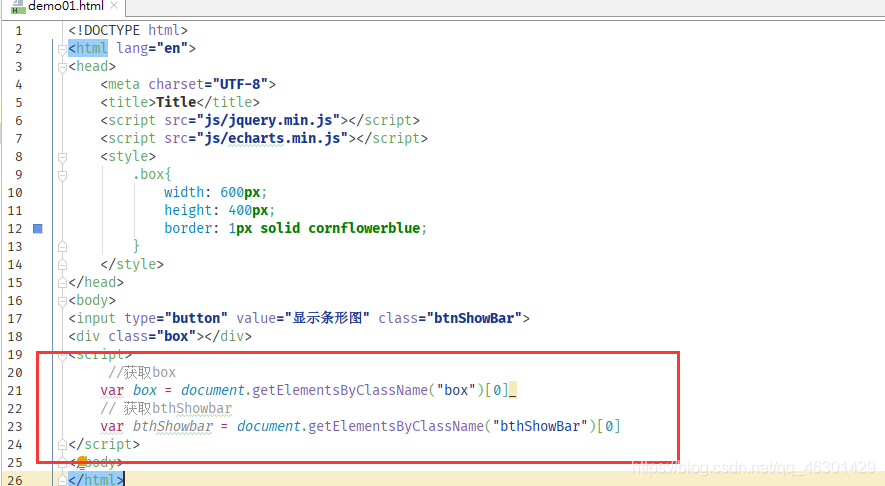The width and height of the screenshot is (885, 486).
Task: Click the closing </script> tag on line 24
Action: (104, 444)
